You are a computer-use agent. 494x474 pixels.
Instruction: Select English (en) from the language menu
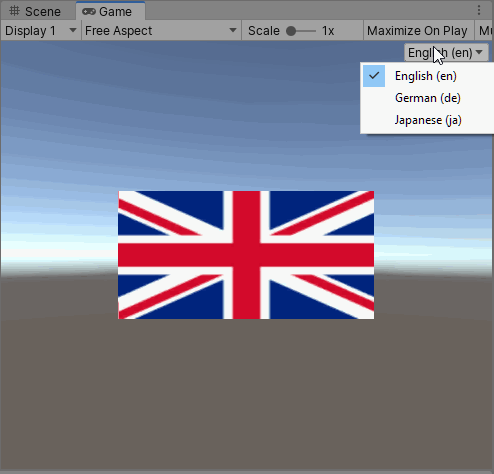coord(427,76)
